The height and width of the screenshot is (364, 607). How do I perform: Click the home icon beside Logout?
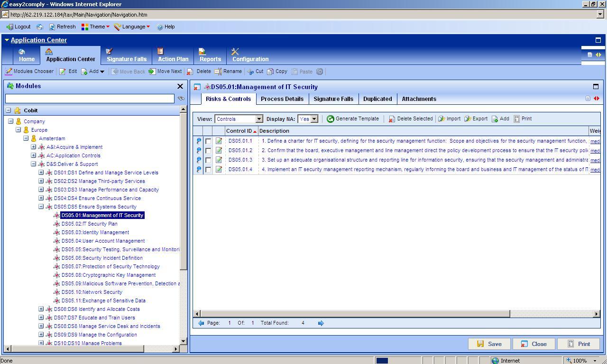[40, 27]
